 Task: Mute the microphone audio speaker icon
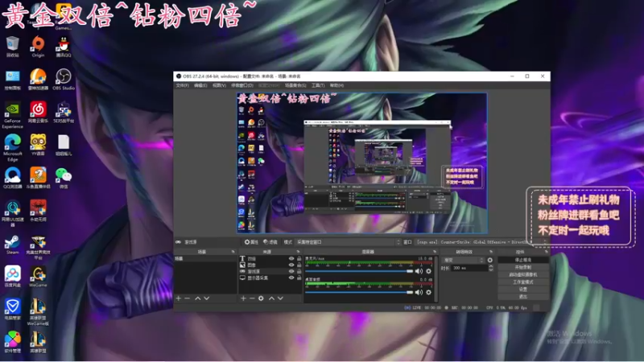(x=419, y=271)
